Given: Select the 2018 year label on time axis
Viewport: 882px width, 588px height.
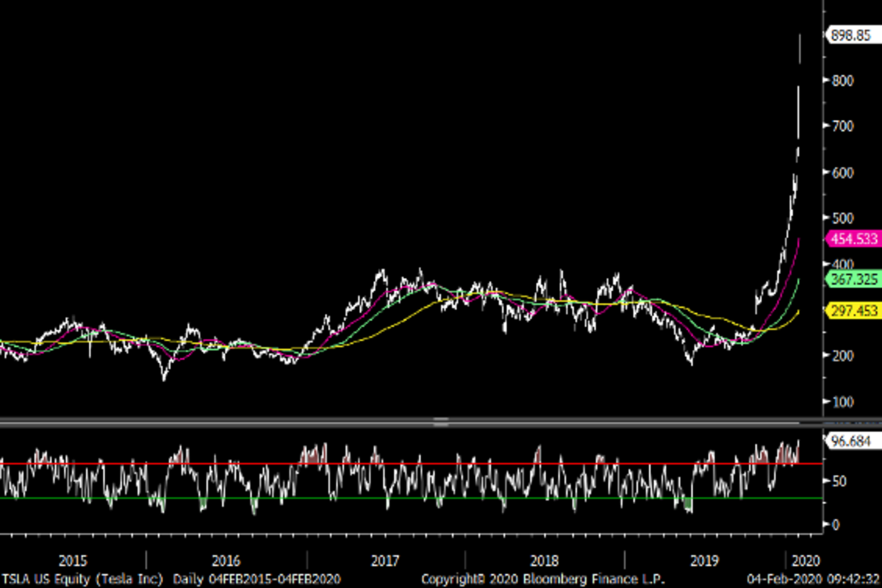Looking at the screenshot, I should click(x=545, y=560).
